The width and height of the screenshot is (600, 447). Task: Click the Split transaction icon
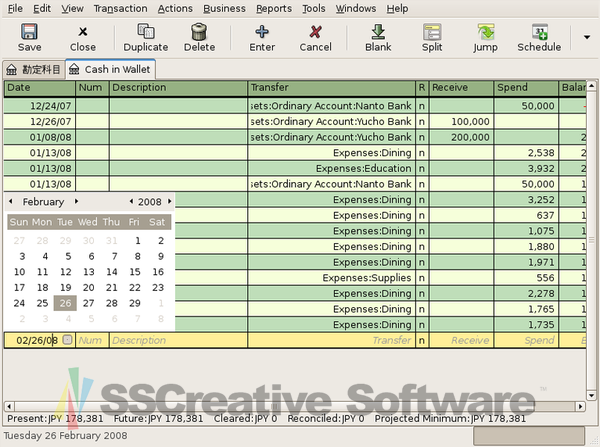pyautogui.click(x=432, y=31)
